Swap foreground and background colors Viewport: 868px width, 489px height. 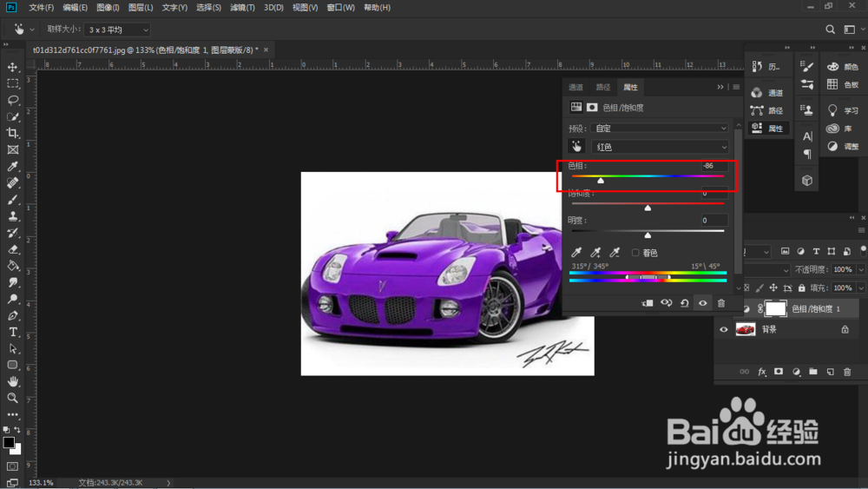click(x=17, y=430)
